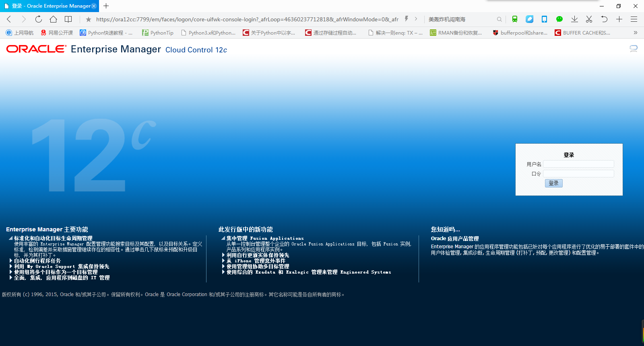Screen dimensions: 644x346
Task: Click the plus icon beside the menu button
Action: [x=619, y=19]
